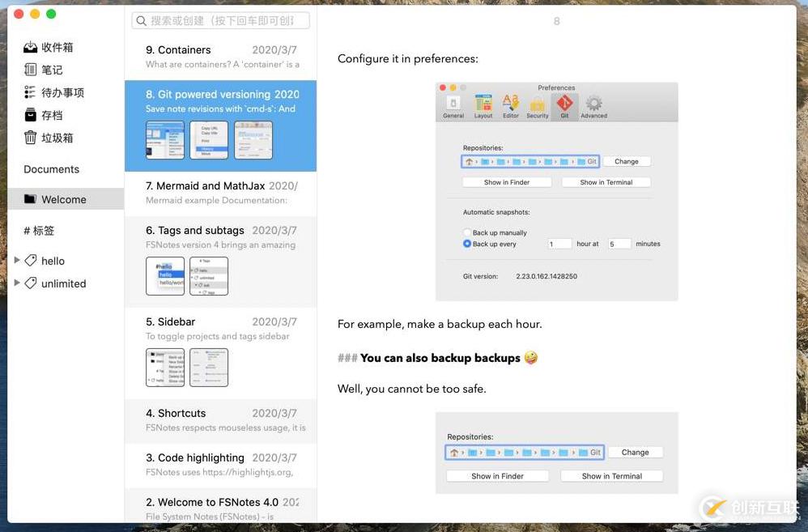Open the 收件箱 inbox icon
Screen dimensions: 808x532
pos(31,48)
